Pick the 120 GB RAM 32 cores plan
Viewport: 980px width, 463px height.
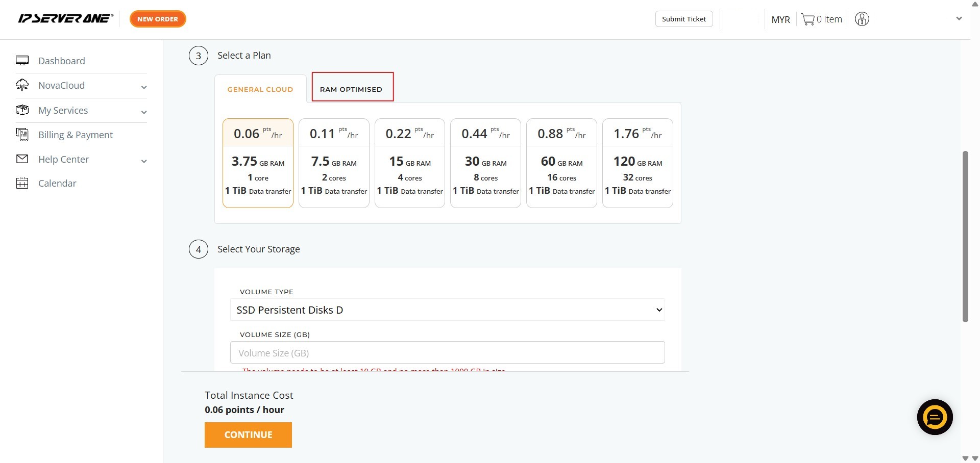(638, 163)
